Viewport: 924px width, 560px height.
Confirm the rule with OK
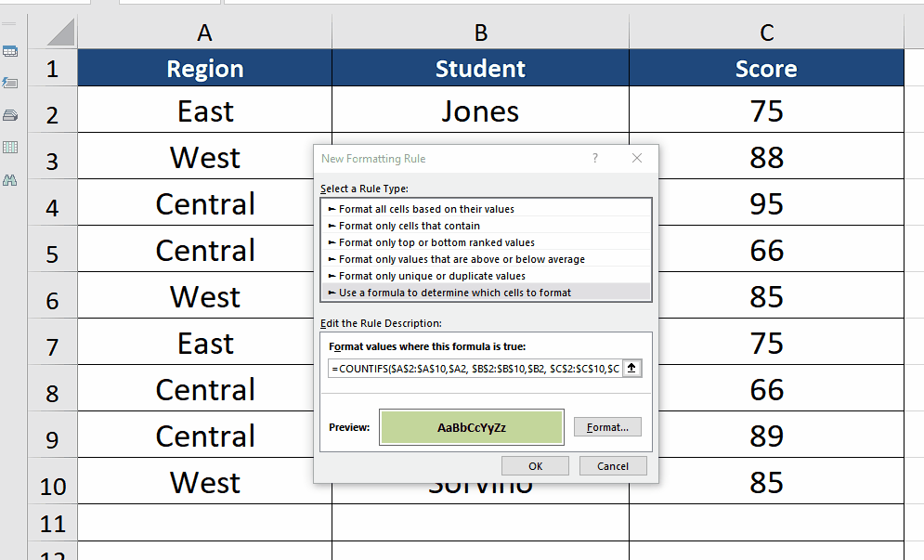coord(535,465)
